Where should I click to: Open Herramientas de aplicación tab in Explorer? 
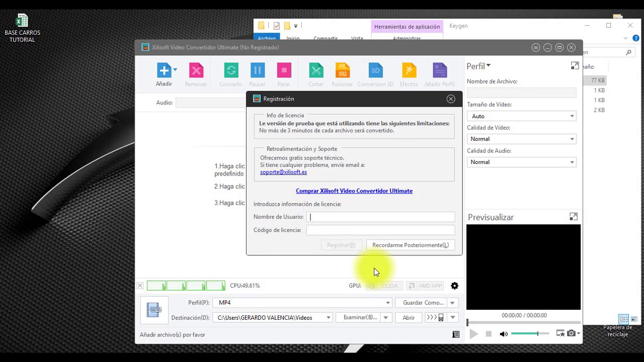click(407, 27)
